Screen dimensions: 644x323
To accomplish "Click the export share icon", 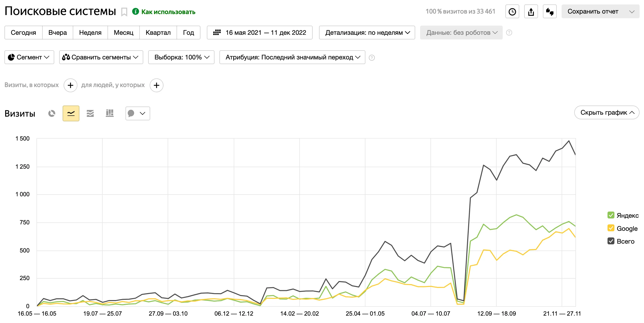I will (531, 12).
